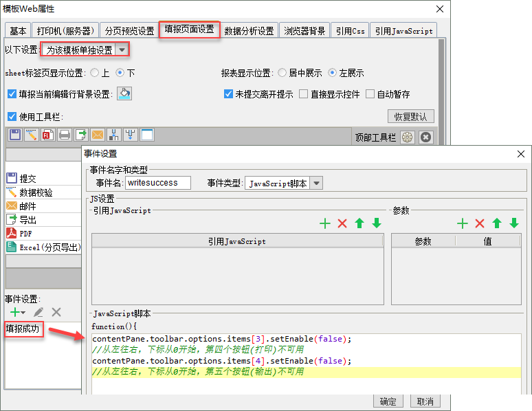Screen dimensions: 532x411
Task: Click 恢复默认 button
Action: (411, 116)
